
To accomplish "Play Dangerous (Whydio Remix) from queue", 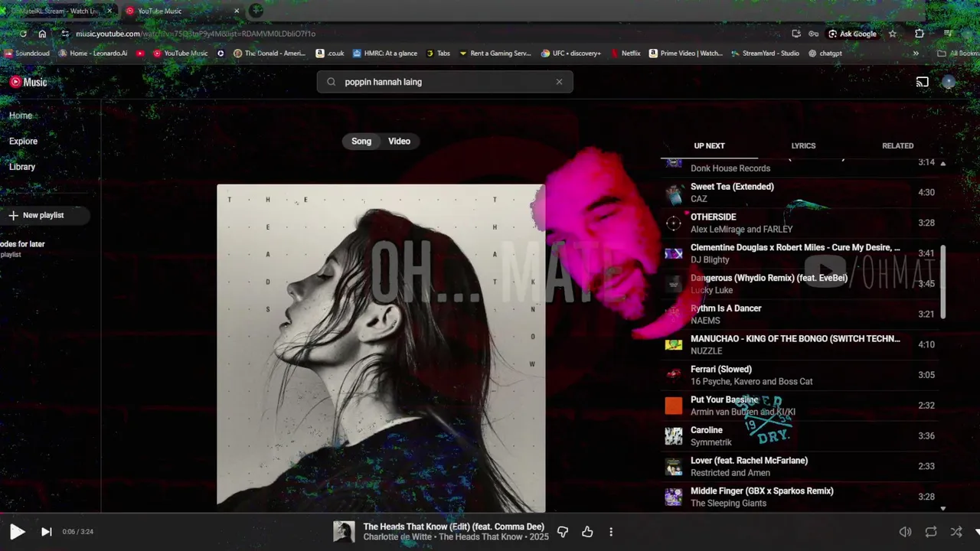I will coord(800,284).
